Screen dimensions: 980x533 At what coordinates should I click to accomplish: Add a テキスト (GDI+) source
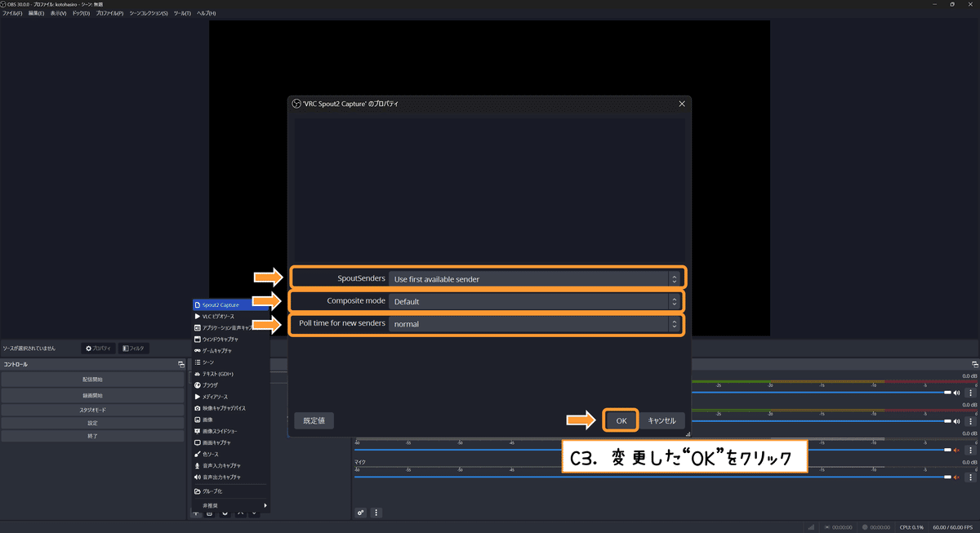(x=229, y=373)
